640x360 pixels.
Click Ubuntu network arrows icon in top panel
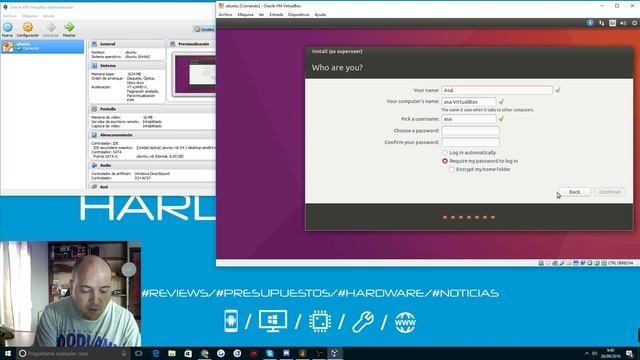point(602,23)
